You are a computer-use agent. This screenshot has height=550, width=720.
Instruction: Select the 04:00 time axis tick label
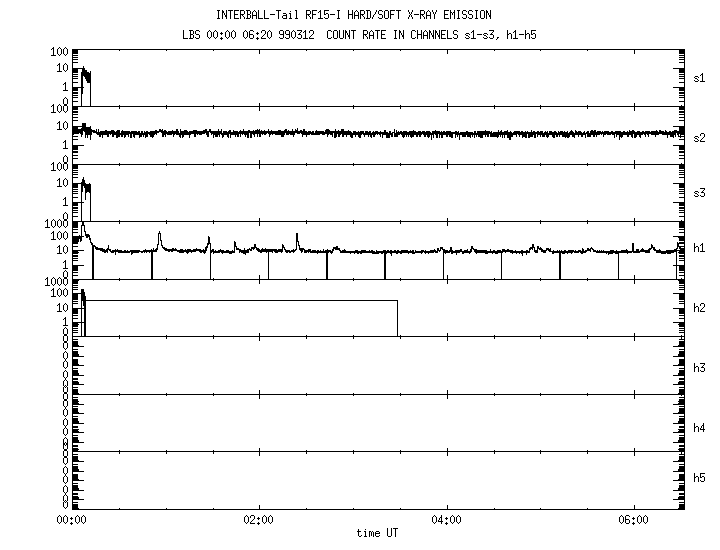coord(445,520)
